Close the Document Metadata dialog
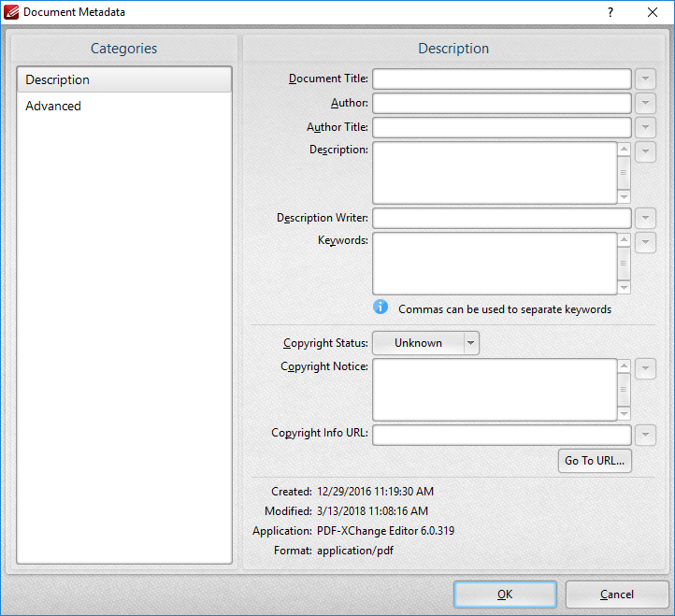 [x=653, y=12]
